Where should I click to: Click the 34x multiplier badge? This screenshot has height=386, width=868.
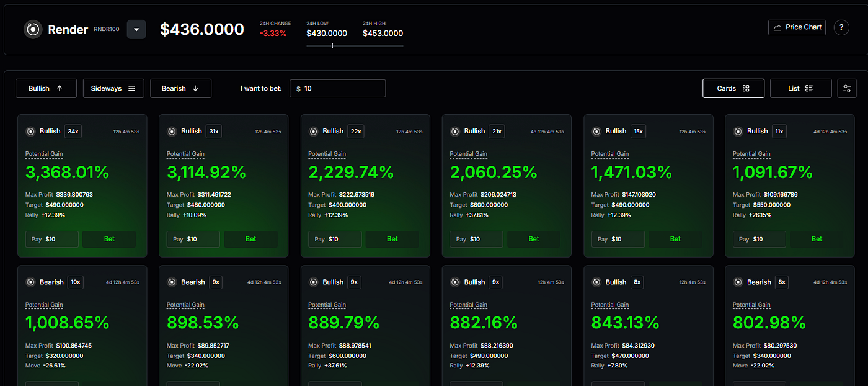73,131
